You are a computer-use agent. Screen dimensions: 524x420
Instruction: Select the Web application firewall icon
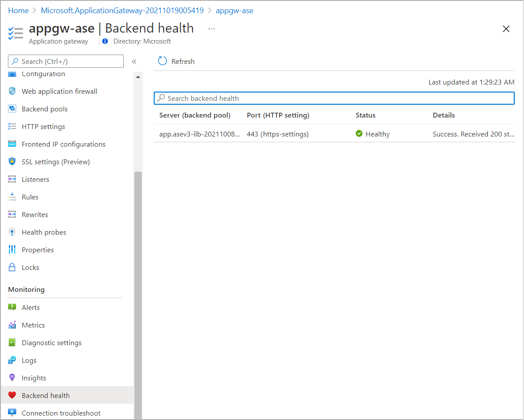(x=12, y=91)
